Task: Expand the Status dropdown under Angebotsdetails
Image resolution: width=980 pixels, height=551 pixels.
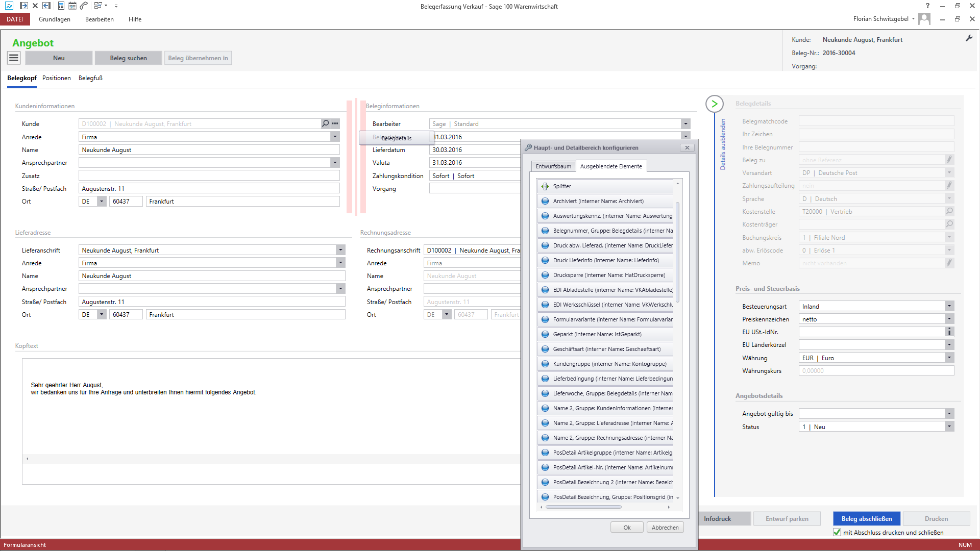Action: 949,427
